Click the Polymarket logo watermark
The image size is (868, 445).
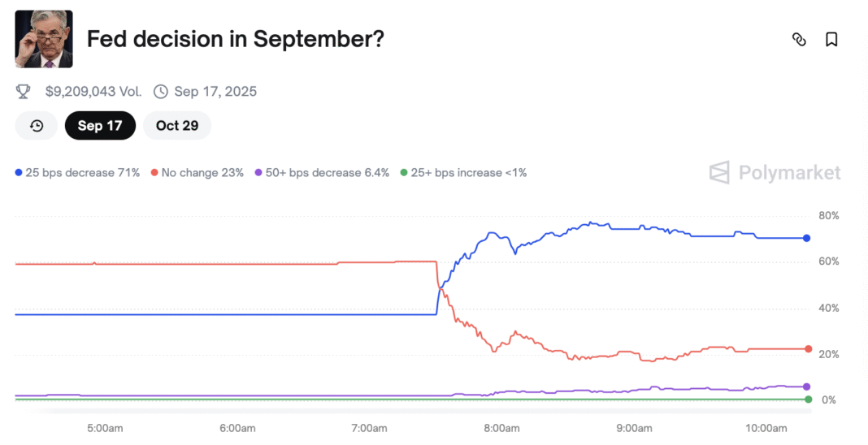click(x=775, y=173)
